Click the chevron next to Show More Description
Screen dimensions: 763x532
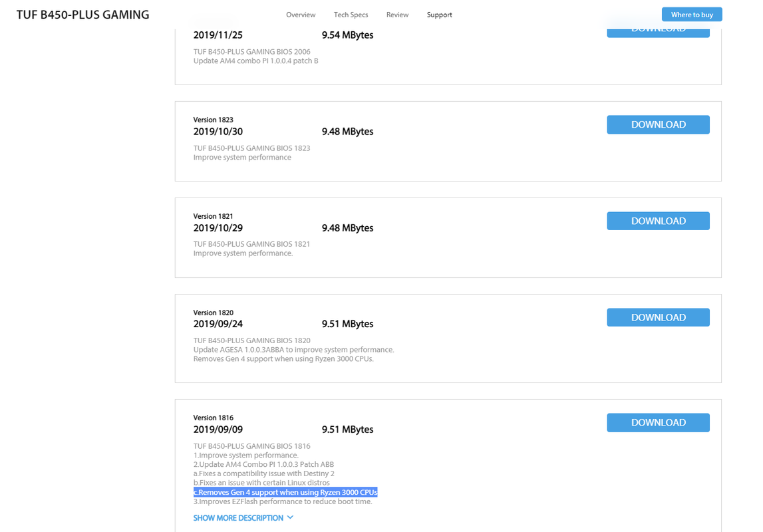click(x=290, y=517)
